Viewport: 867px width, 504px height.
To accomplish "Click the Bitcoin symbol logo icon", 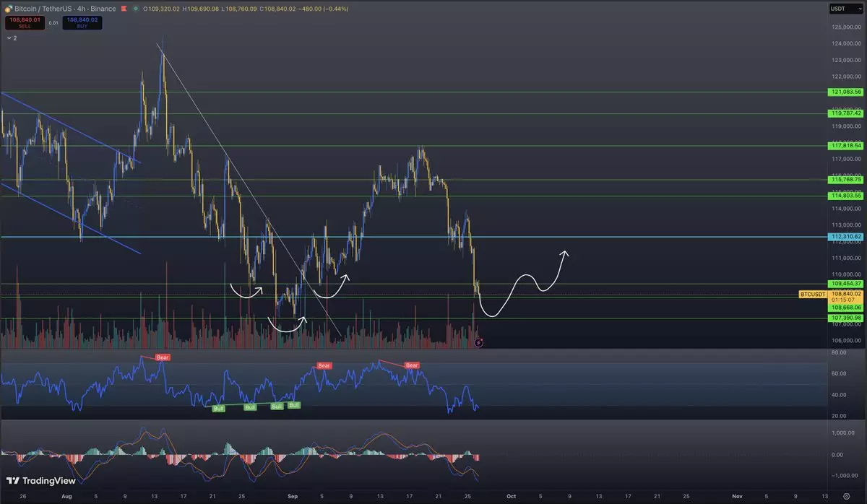I will (x=7, y=9).
